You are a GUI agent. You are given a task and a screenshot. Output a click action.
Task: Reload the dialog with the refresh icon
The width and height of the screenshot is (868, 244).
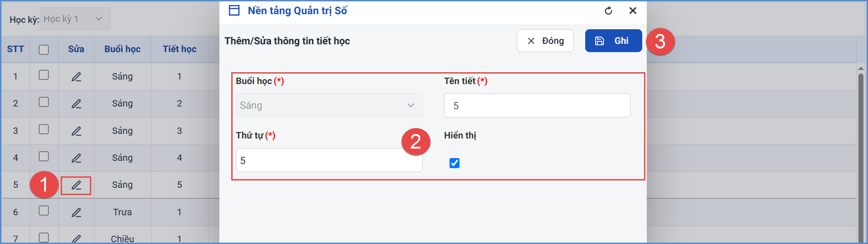point(608,11)
